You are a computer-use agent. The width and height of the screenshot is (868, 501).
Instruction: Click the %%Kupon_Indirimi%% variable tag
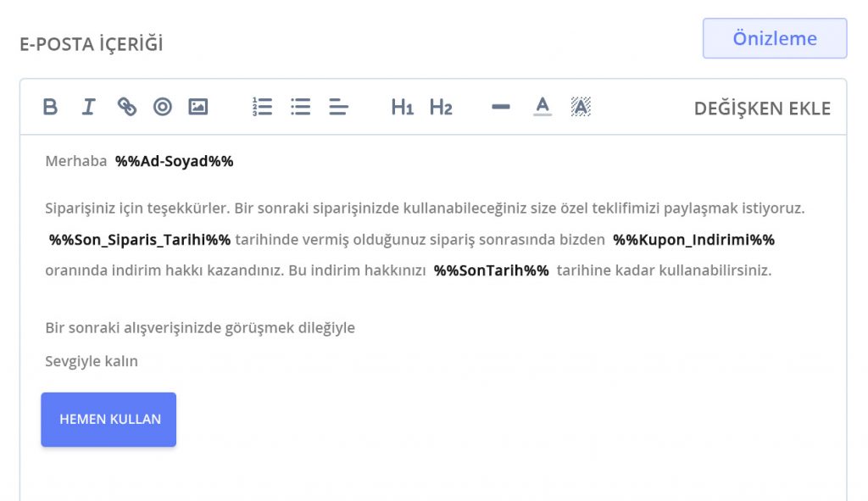pos(693,240)
